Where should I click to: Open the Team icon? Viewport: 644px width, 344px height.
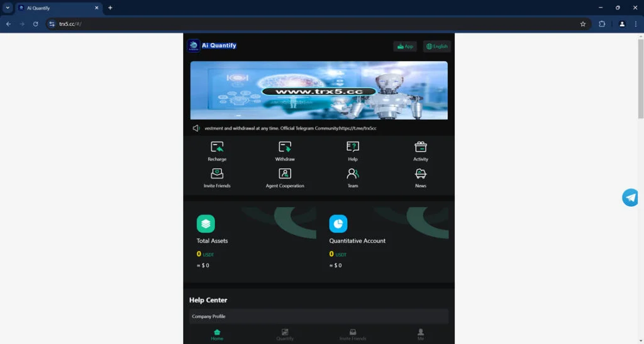(x=353, y=174)
